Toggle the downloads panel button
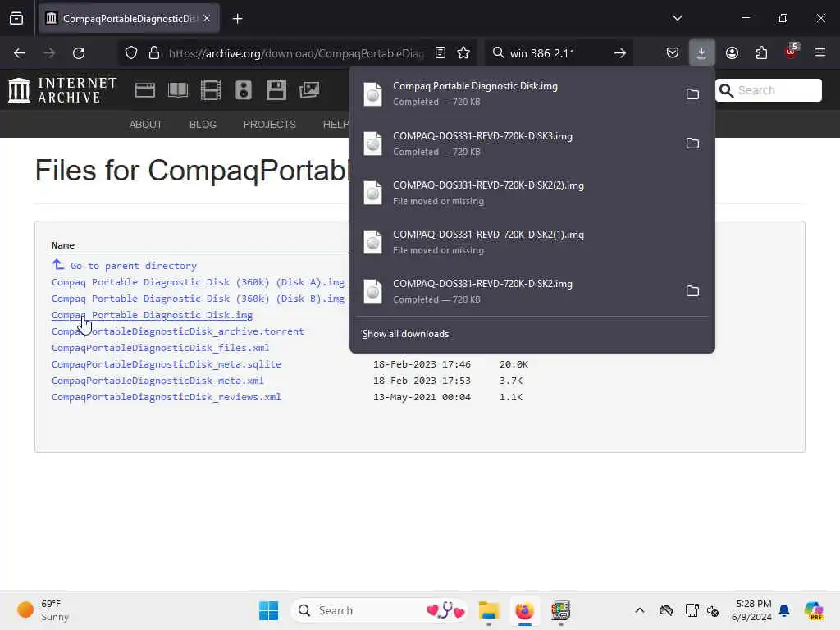The width and height of the screenshot is (840, 630). point(702,52)
